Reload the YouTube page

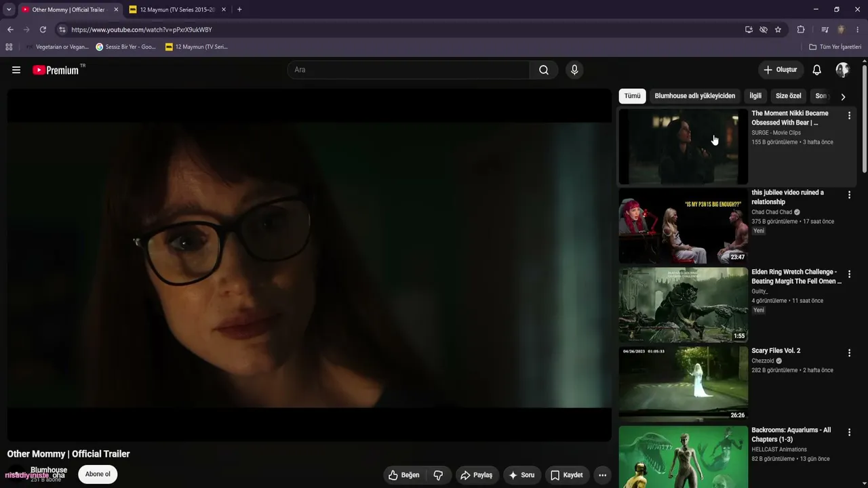coord(43,30)
